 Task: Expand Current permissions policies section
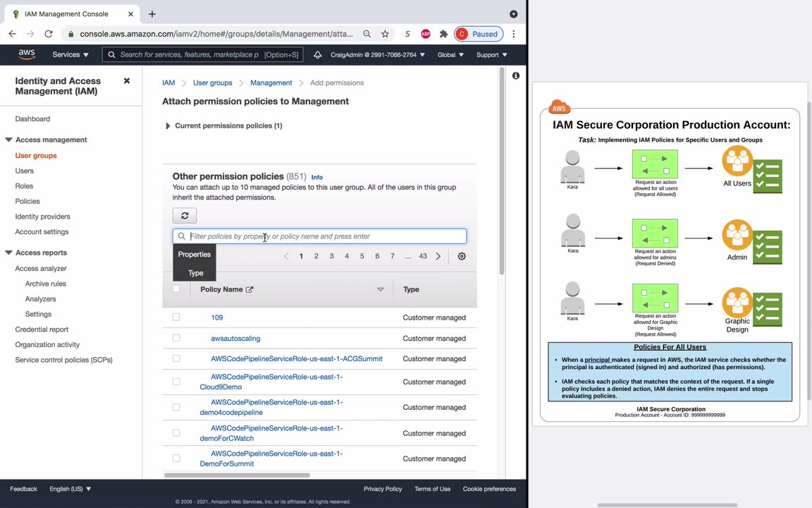167,126
